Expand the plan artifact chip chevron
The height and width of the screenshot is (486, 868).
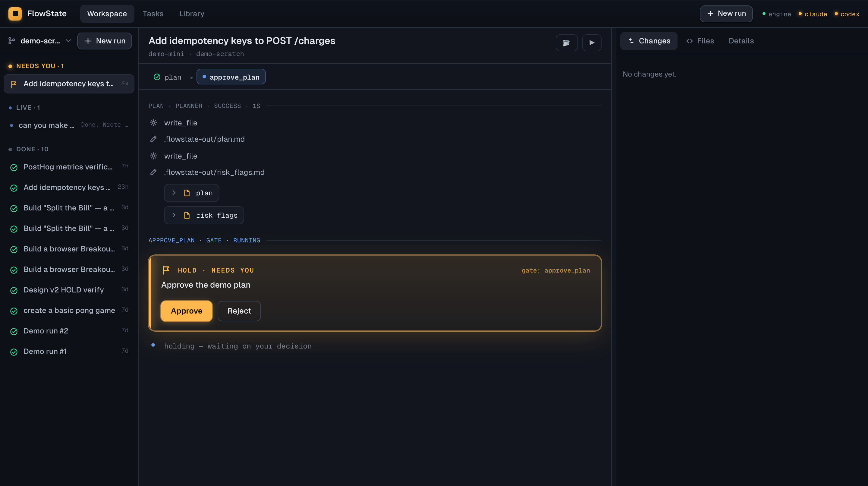pos(174,193)
